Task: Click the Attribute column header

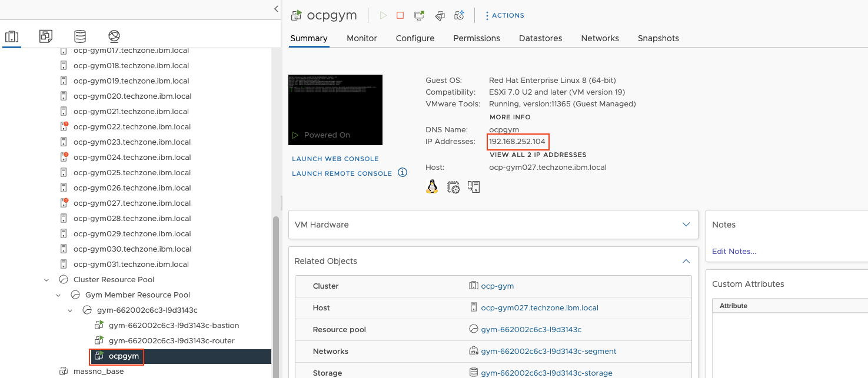Action: [x=733, y=306]
